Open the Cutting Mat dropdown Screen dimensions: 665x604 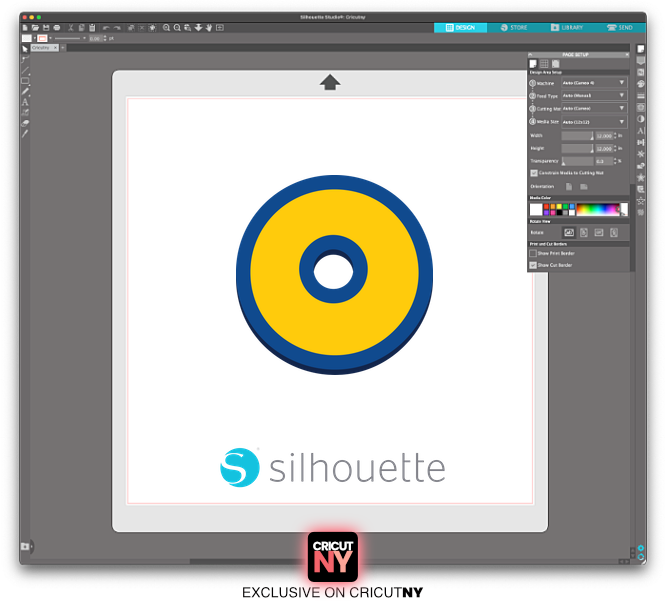point(594,109)
